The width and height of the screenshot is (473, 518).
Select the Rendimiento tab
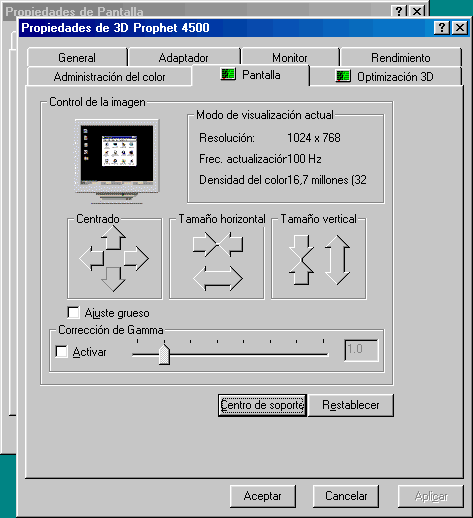(401, 58)
